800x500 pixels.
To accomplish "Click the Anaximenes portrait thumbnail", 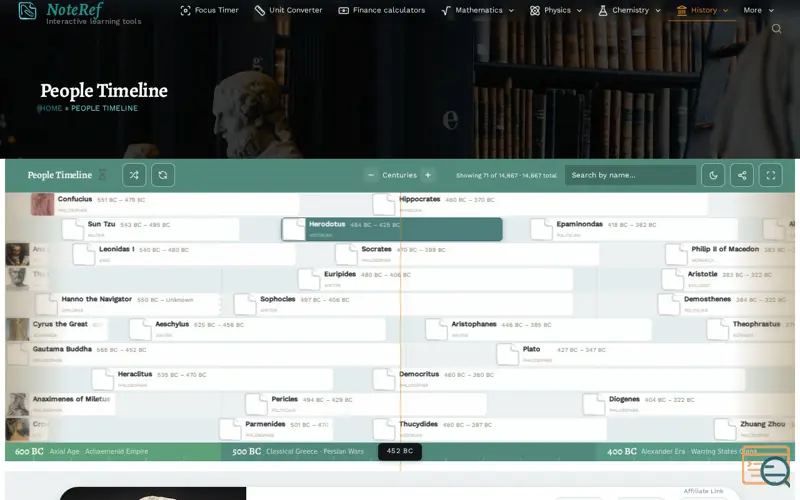I will [17, 404].
